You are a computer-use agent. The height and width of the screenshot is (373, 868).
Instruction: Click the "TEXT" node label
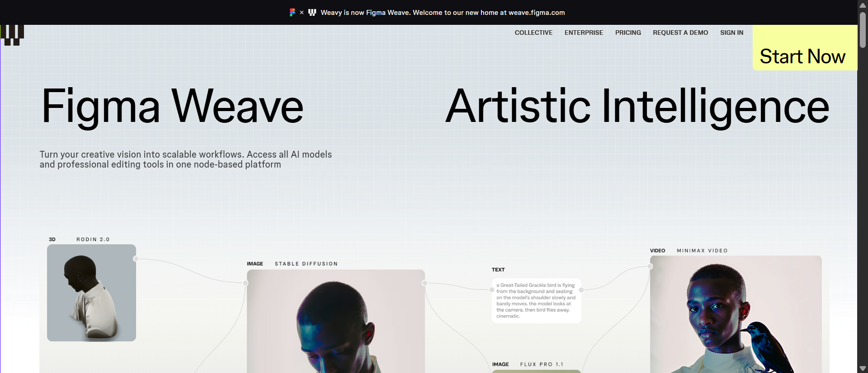(498, 270)
